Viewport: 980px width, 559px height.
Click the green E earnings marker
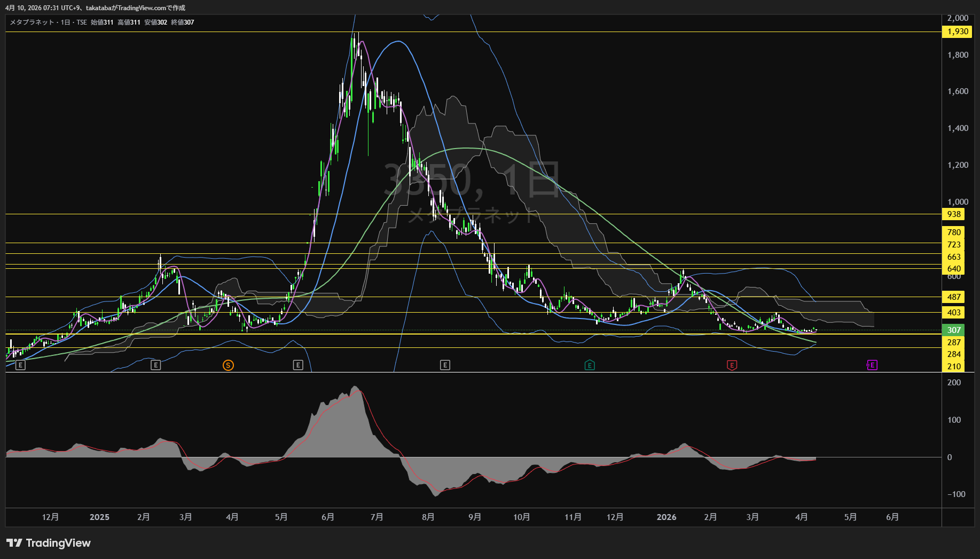590,365
